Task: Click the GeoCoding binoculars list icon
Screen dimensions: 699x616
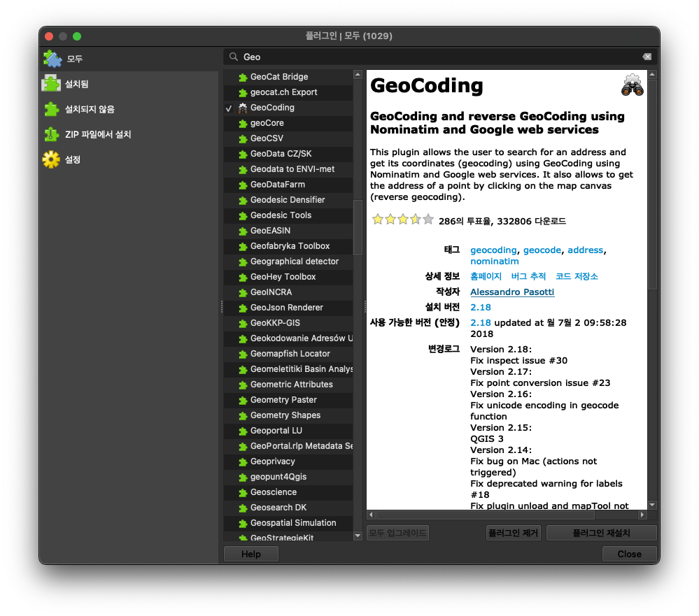Action: [x=243, y=108]
